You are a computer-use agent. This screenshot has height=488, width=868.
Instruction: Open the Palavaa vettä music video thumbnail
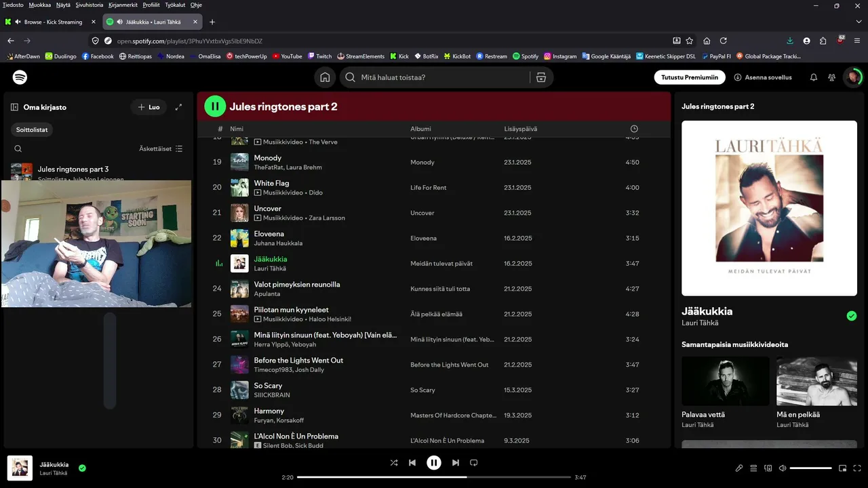click(726, 381)
